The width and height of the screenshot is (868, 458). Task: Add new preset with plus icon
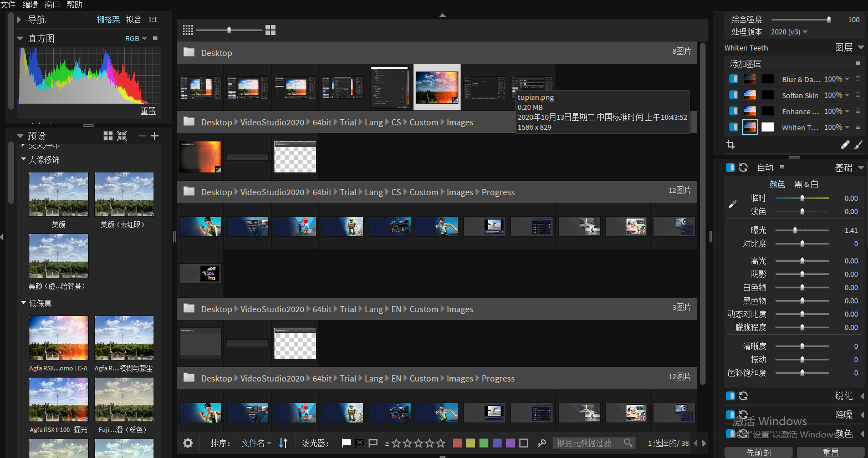coord(155,136)
